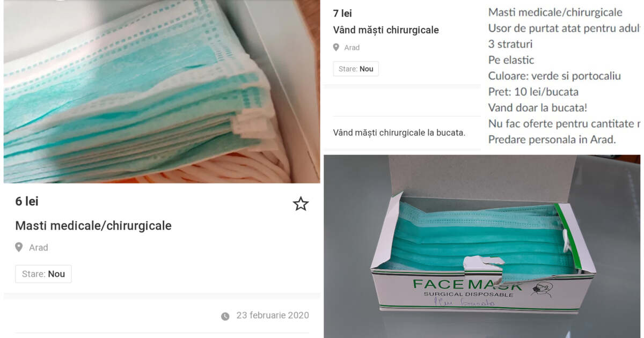Click the Stare: Nou badge under the 6 lei listing

[43, 274]
